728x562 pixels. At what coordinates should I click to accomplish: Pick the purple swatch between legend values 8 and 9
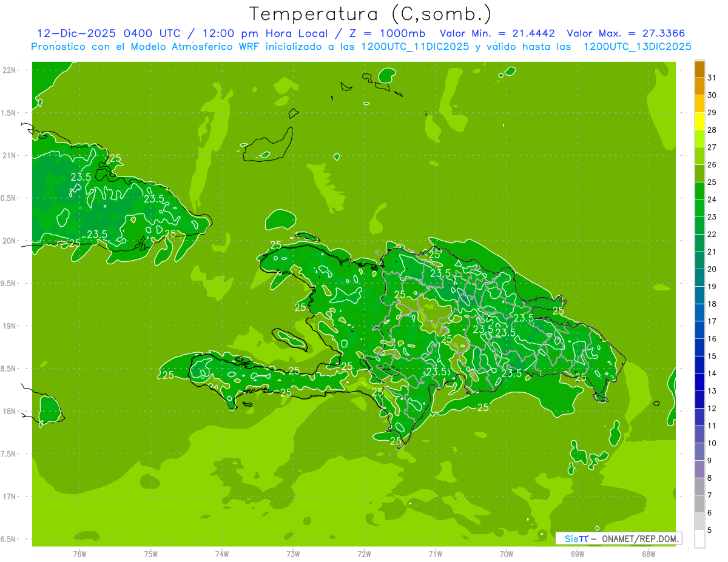point(699,469)
